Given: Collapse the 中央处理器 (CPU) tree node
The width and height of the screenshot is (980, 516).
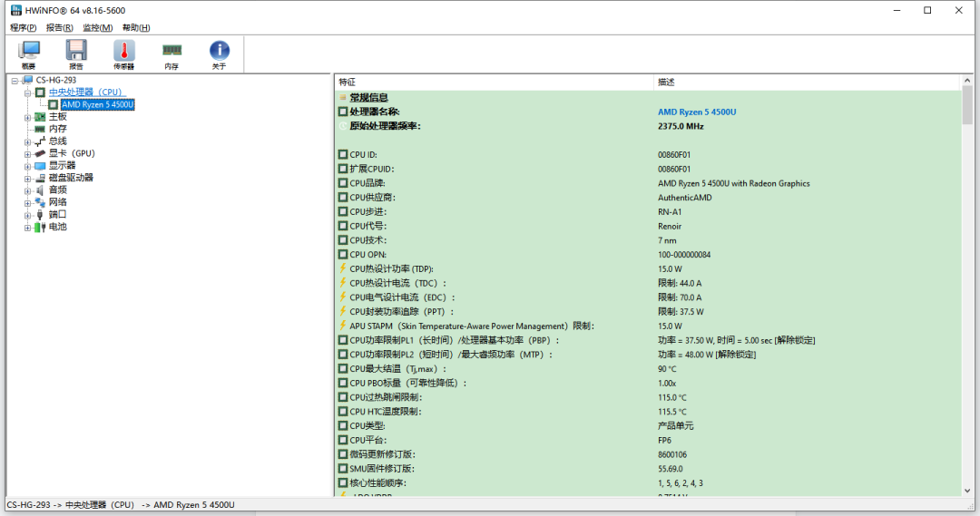Looking at the screenshot, I should [27, 92].
